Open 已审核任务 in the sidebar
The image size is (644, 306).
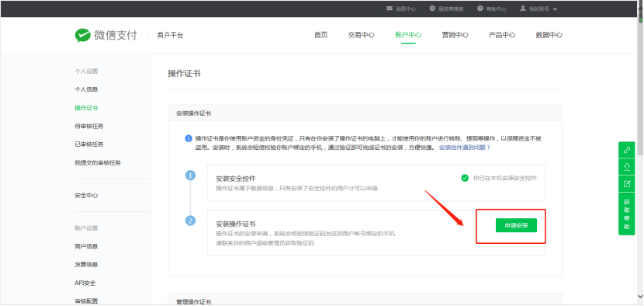coord(89,144)
